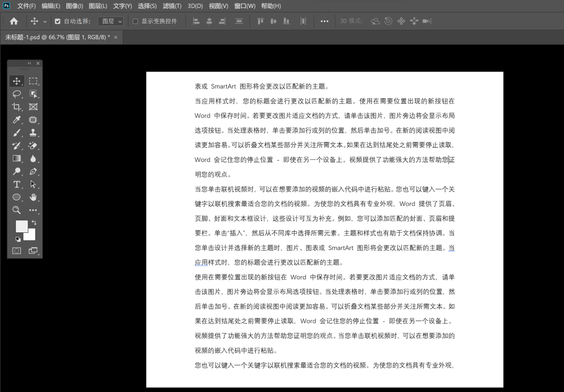Select the Lasso tool

17,94
